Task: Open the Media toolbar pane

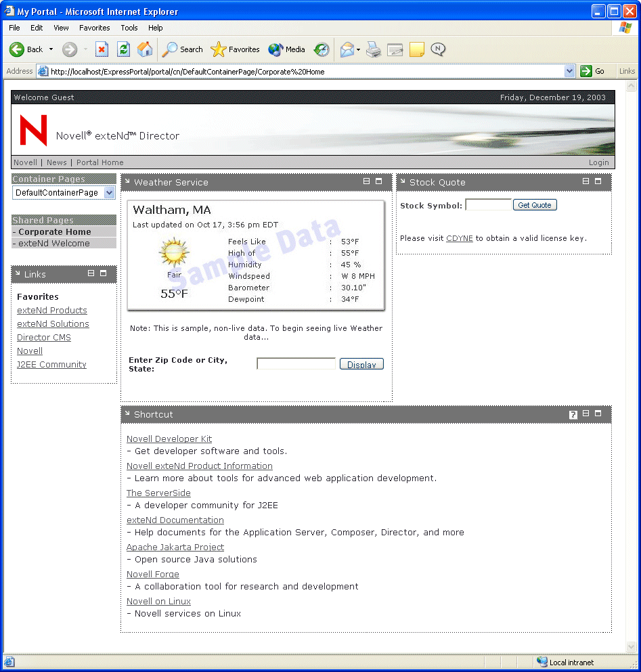Action: click(x=286, y=49)
